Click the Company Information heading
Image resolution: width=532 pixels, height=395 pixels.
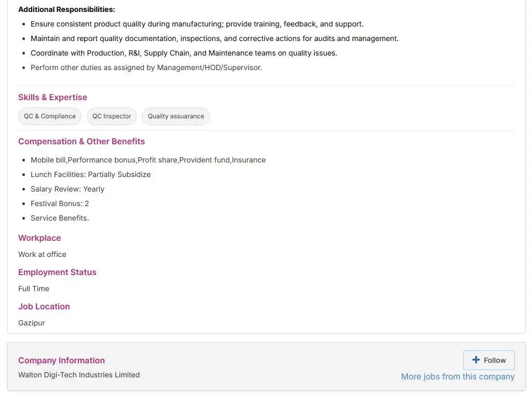point(61,360)
